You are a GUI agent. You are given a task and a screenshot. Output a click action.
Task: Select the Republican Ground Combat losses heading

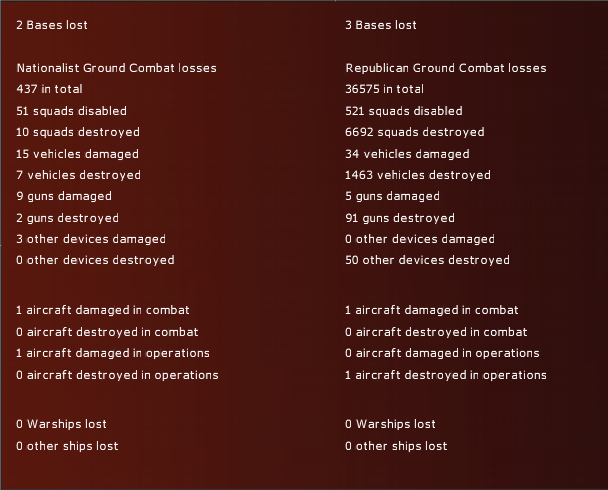click(446, 68)
